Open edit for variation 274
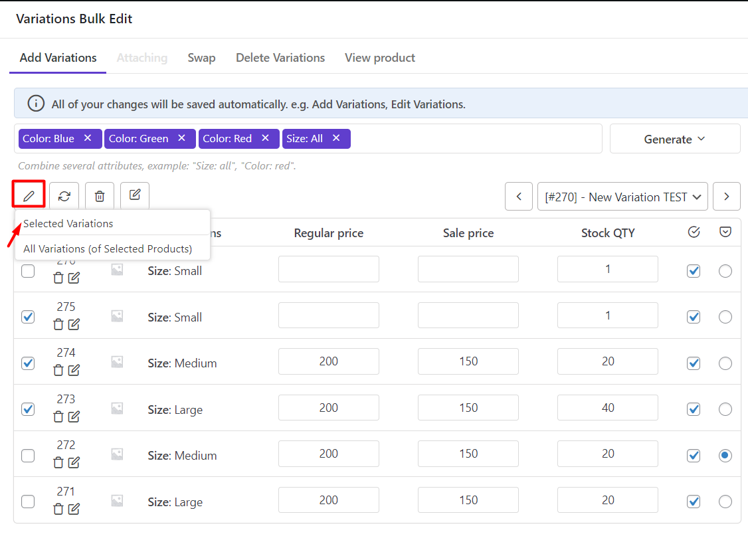 [x=74, y=370]
